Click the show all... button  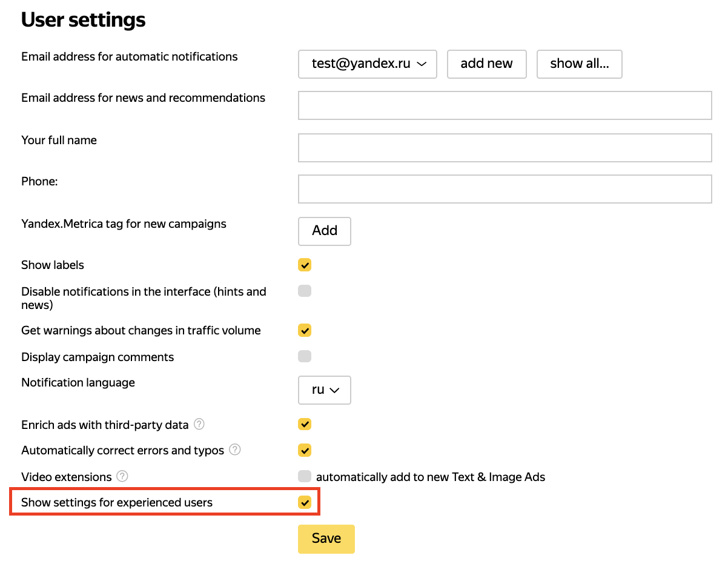(579, 64)
